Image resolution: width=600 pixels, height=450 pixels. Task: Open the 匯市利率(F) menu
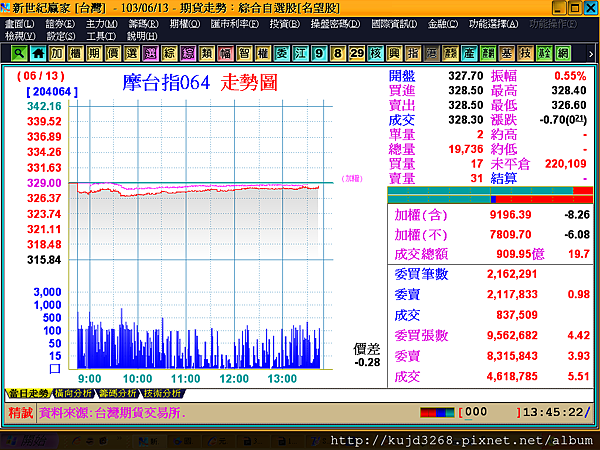235,24
